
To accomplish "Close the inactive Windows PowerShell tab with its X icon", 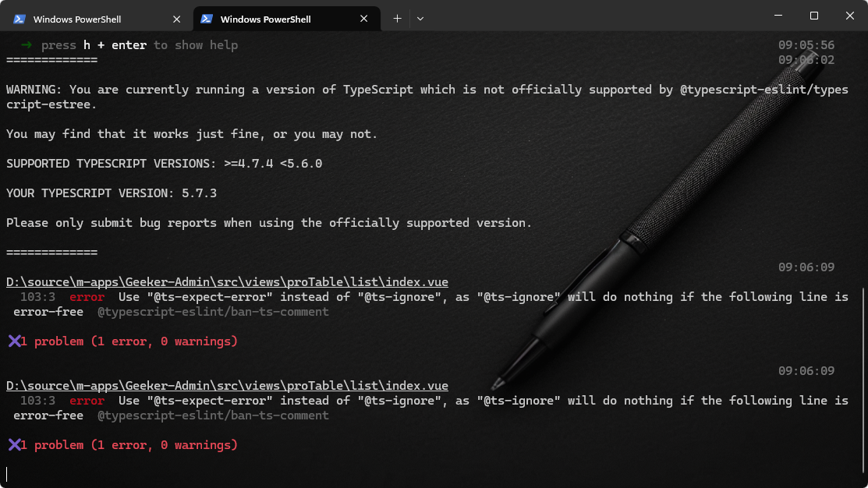I will tap(177, 17).
